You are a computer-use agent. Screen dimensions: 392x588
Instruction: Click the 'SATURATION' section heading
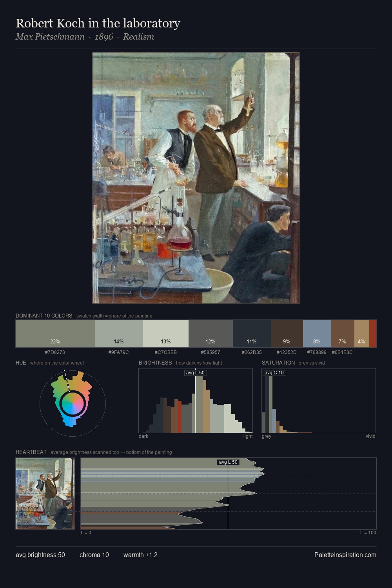278,363
